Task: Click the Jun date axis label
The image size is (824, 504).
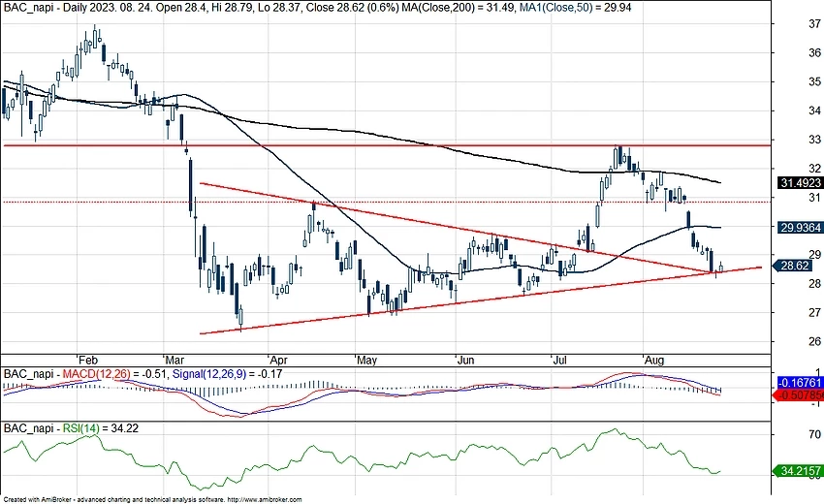Action: 465,360
